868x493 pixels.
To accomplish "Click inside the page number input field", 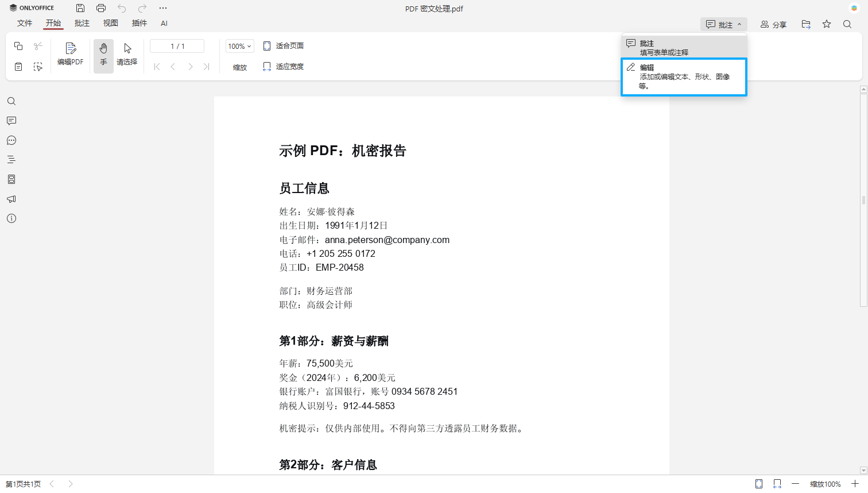I will pos(177,46).
